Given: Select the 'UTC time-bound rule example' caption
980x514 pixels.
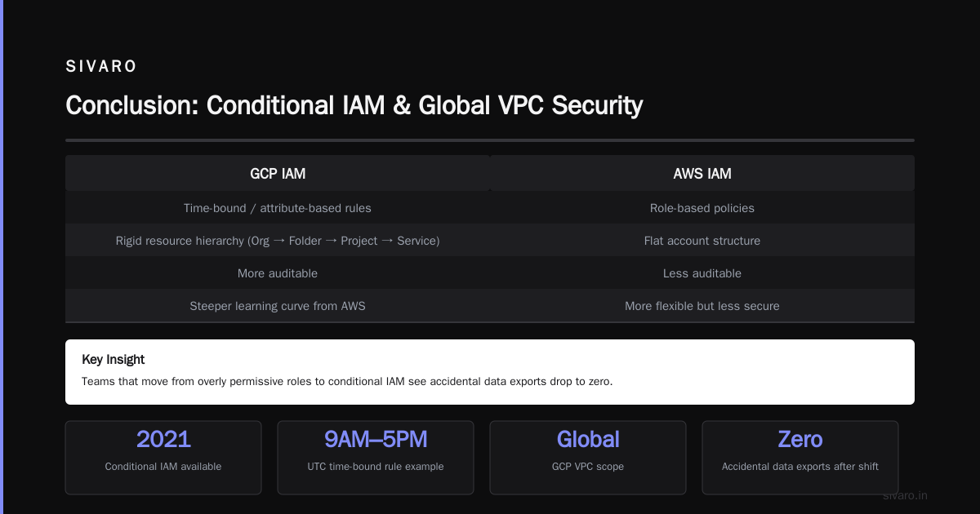Looking at the screenshot, I should (x=376, y=467).
